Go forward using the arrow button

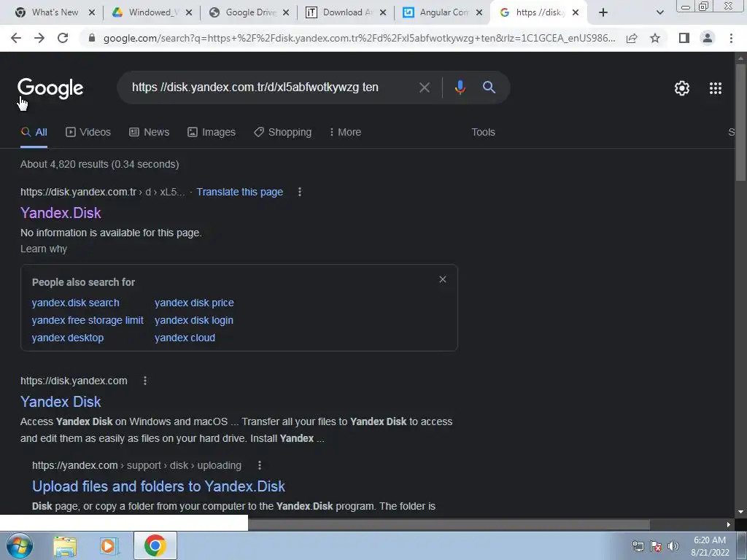[39, 38]
